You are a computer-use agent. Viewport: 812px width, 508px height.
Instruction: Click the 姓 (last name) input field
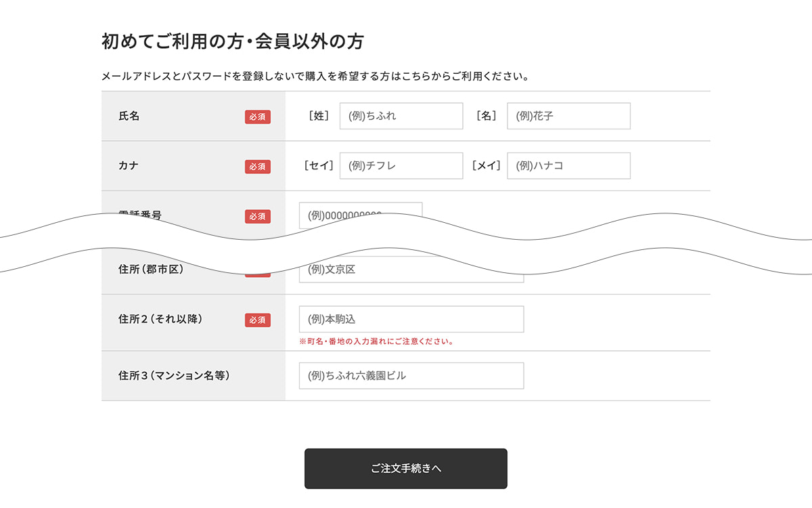[401, 116]
